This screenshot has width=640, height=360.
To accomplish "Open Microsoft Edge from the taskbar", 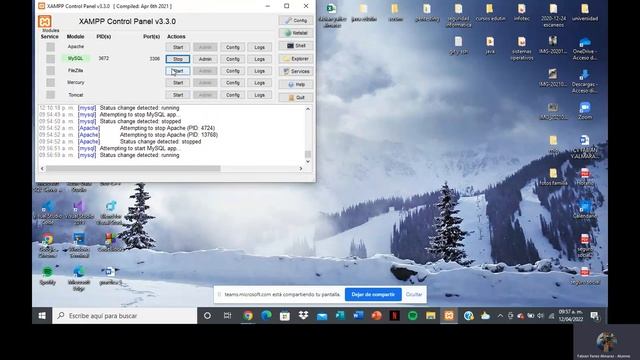I will [266, 316].
